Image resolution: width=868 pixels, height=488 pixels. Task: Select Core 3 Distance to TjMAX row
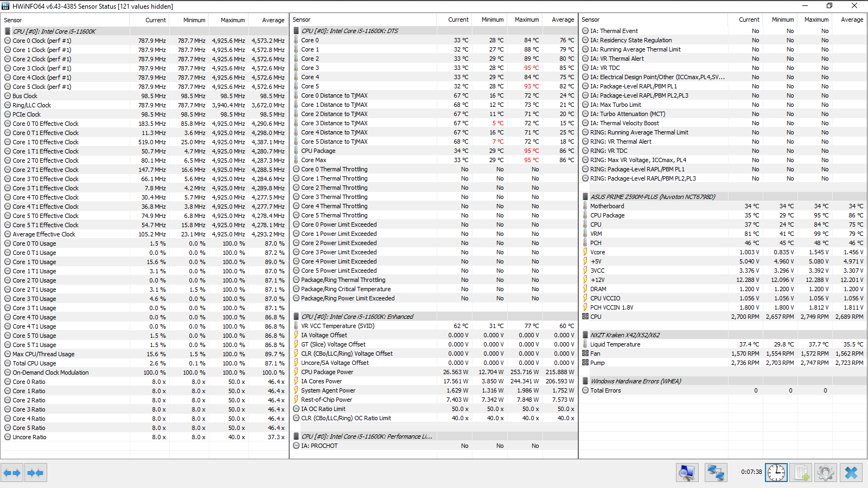point(433,123)
